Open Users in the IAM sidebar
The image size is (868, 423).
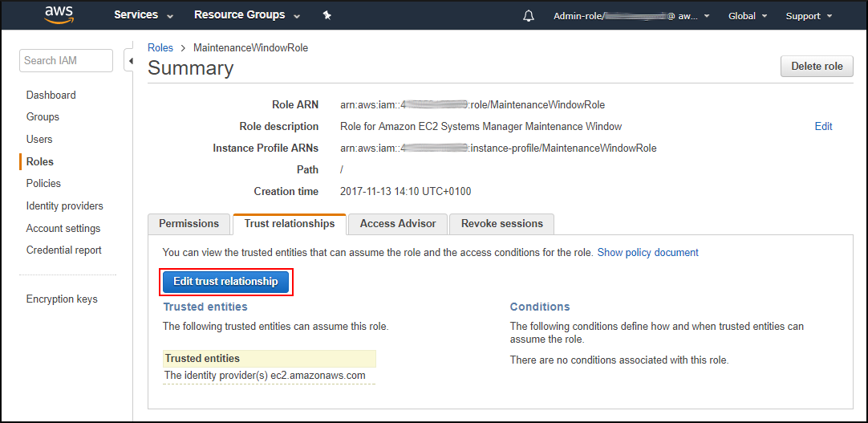[39, 139]
